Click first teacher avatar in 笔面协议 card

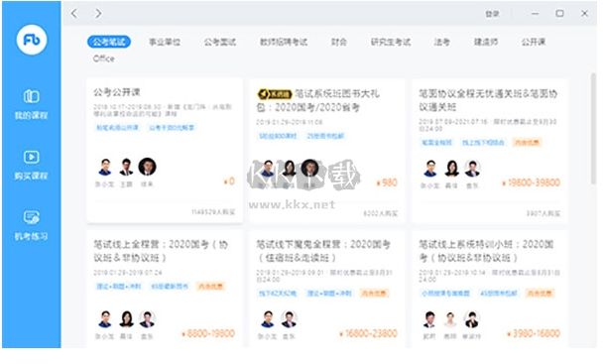[430, 169]
